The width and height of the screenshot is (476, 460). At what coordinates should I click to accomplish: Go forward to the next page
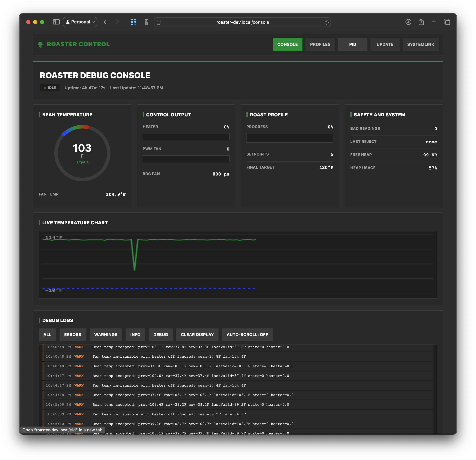(x=117, y=22)
